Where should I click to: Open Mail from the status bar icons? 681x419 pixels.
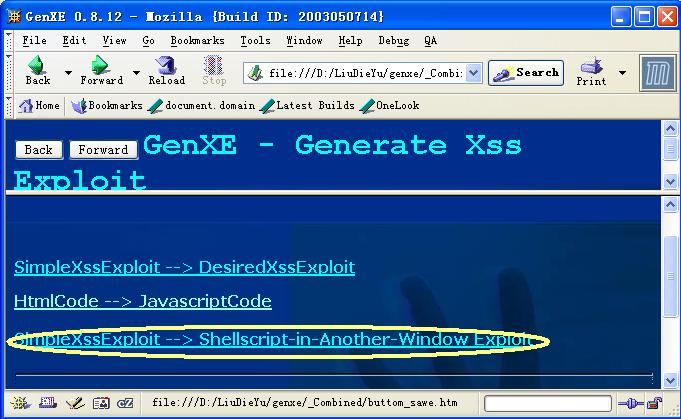point(46,403)
